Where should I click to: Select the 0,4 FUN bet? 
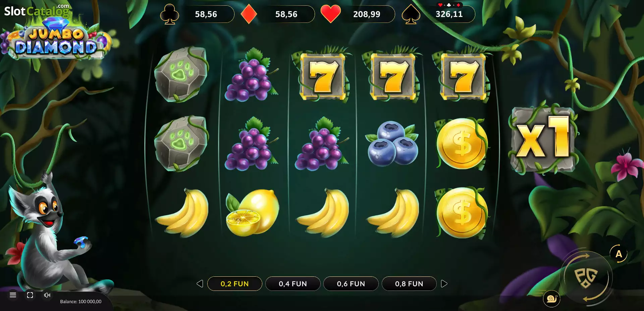(293, 284)
